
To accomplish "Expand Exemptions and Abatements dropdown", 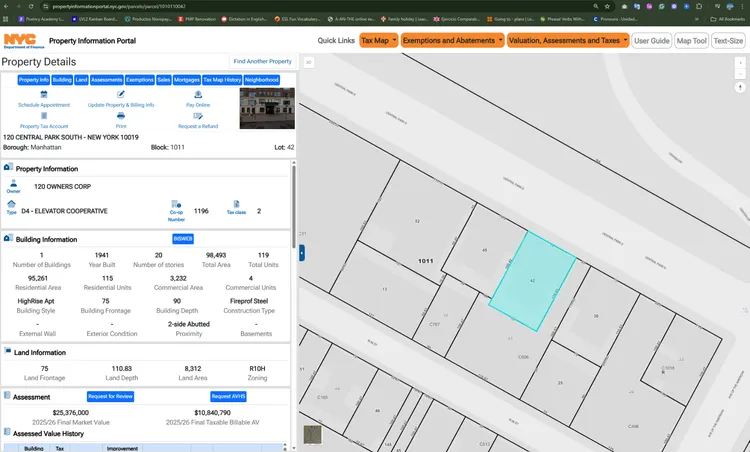I will [453, 40].
